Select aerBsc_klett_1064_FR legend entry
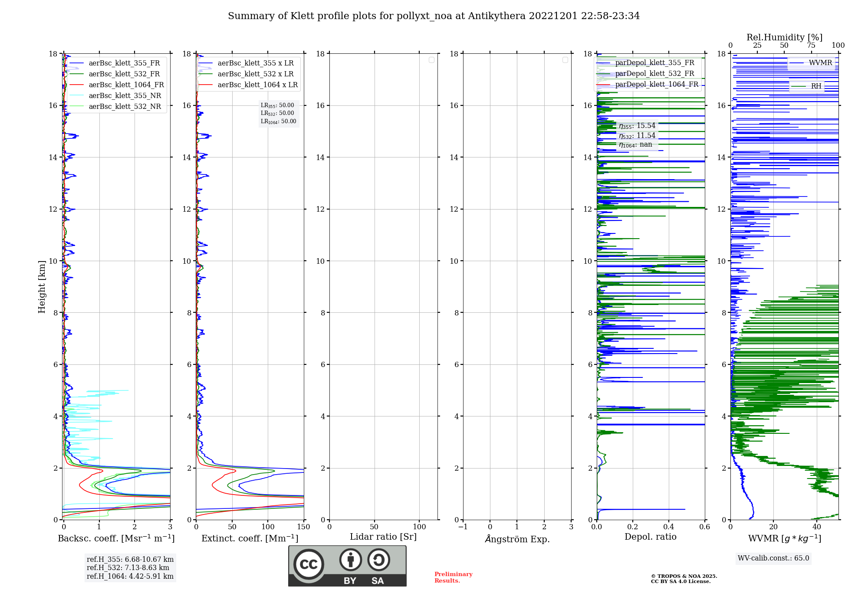868x590 pixels. click(117, 85)
